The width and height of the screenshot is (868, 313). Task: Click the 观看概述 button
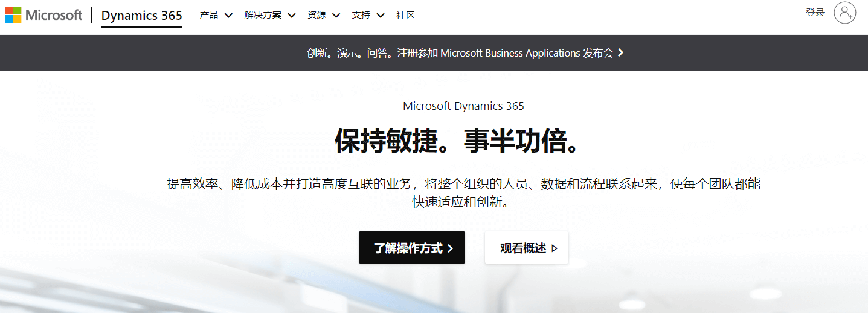point(527,247)
